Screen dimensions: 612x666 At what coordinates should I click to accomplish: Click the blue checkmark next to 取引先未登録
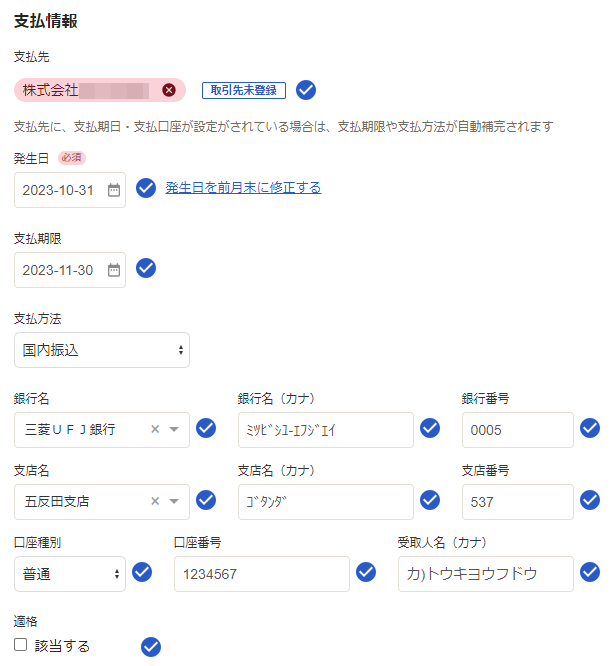(x=306, y=91)
